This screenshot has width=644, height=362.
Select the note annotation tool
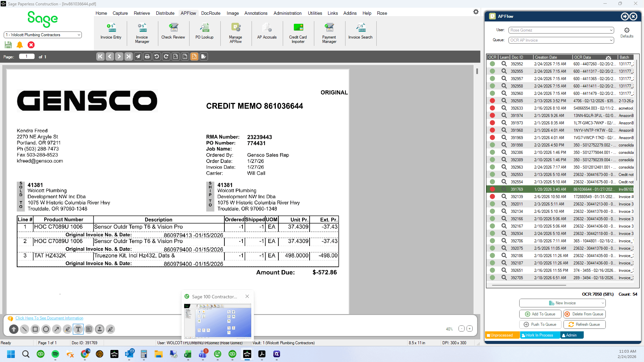pyautogui.click(x=89, y=329)
